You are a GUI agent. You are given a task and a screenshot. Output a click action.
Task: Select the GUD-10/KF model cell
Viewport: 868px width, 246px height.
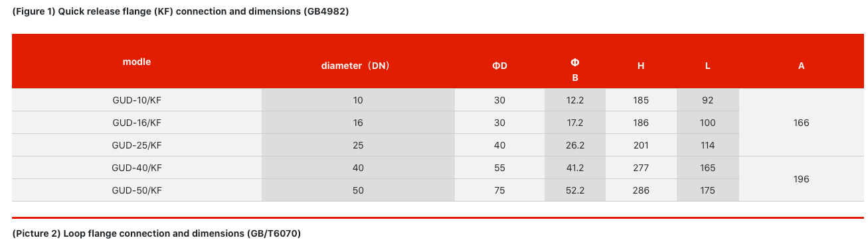137,100
